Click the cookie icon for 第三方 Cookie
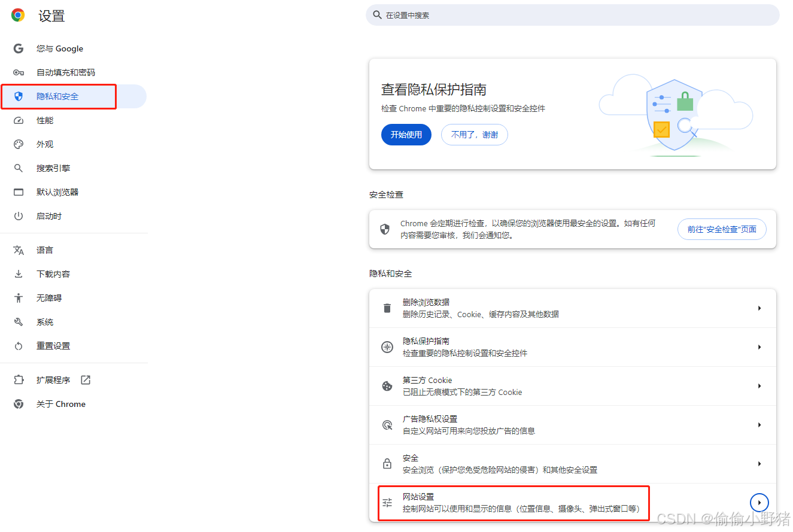Viewport: 793px width, 532px height. point(387,386)
